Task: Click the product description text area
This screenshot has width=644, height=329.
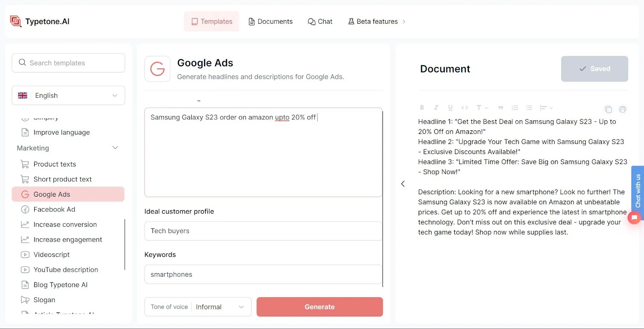Action: pyautogui.click(x=263, y=152)
